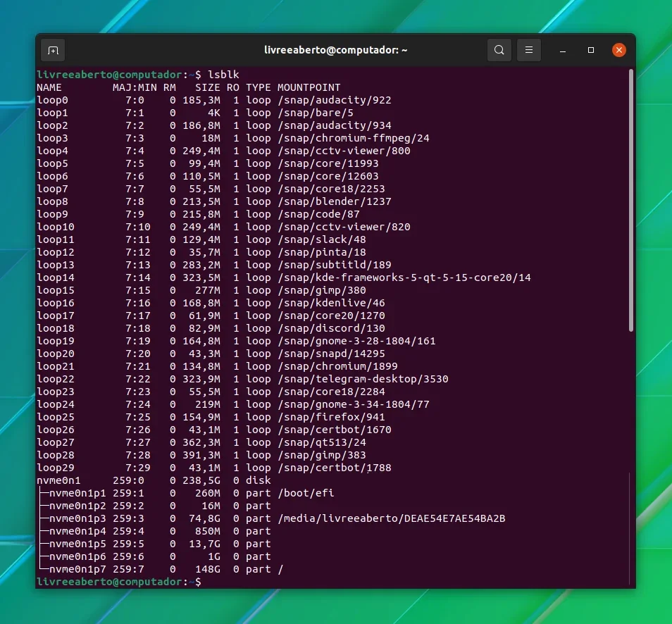Click /snap/cctv-viewer/800 path
Image resolution: width=672 pixels, height=624 pixels.
point(344,151)
